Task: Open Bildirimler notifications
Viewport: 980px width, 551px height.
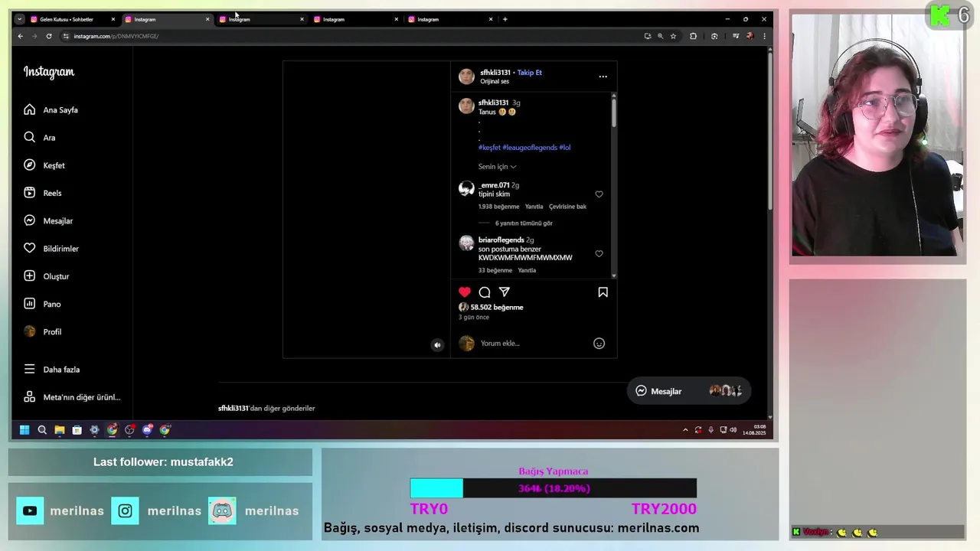Action: point(51,249)
